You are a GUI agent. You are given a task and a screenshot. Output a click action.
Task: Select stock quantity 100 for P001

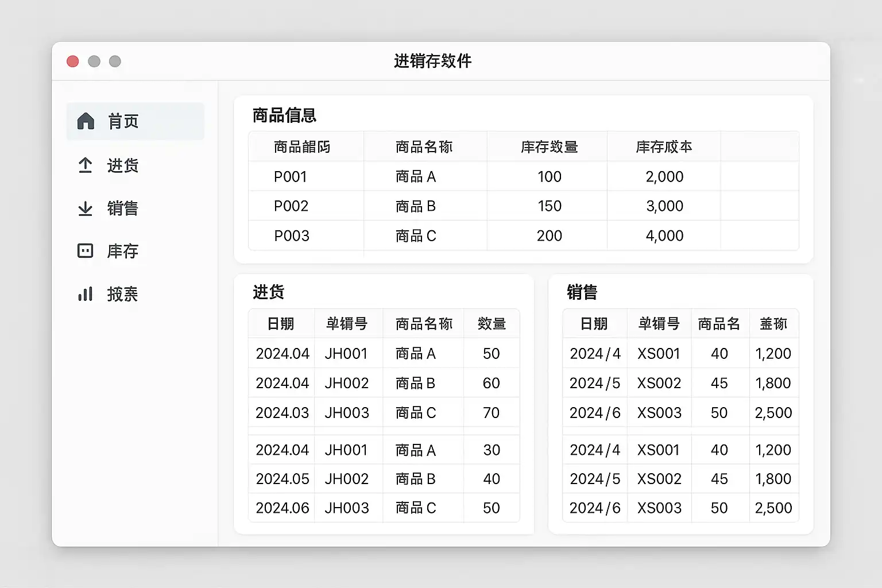[550, 177]
